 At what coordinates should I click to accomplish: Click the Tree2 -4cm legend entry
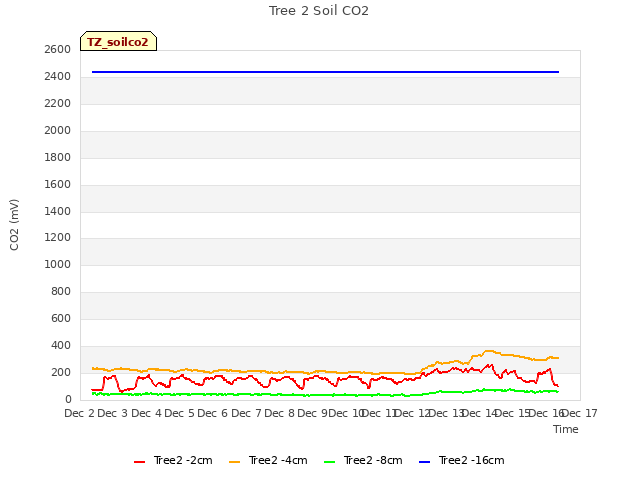coord(268,460)
